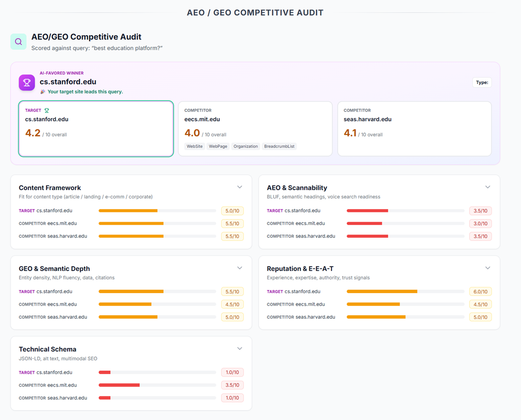Click the WebPage schema tag

coord(218,147)
